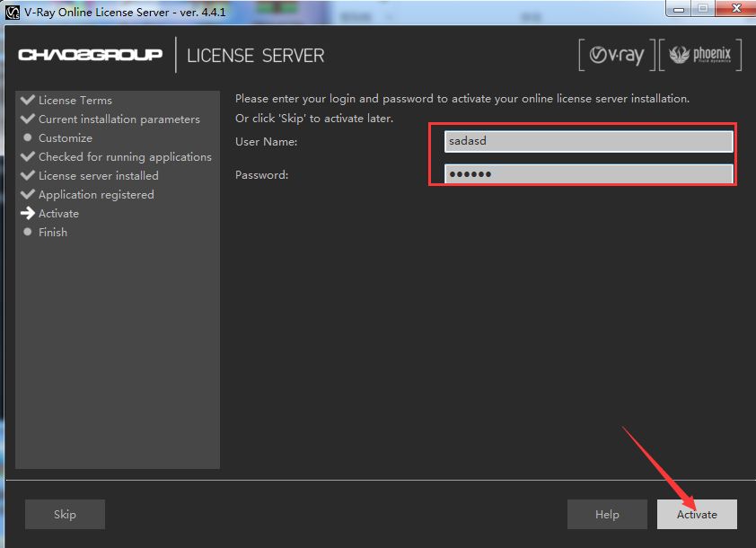756x548 pixels.
Task: Click the checkmark next to License Terms
Action: click(28, 100)
